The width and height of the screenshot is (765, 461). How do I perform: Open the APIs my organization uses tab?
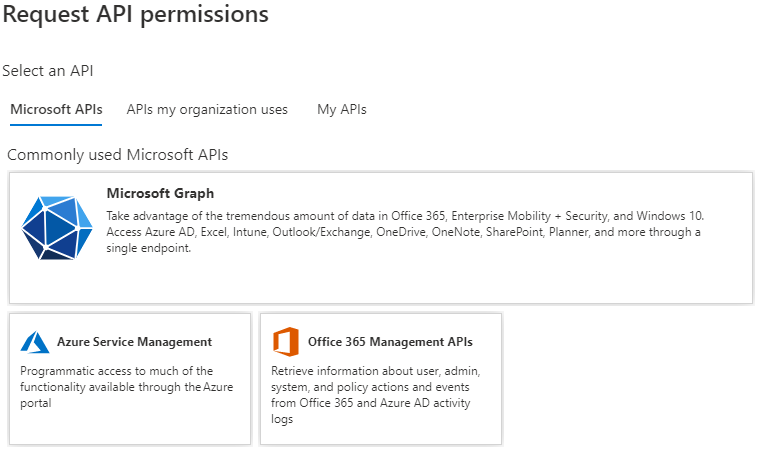207,109
